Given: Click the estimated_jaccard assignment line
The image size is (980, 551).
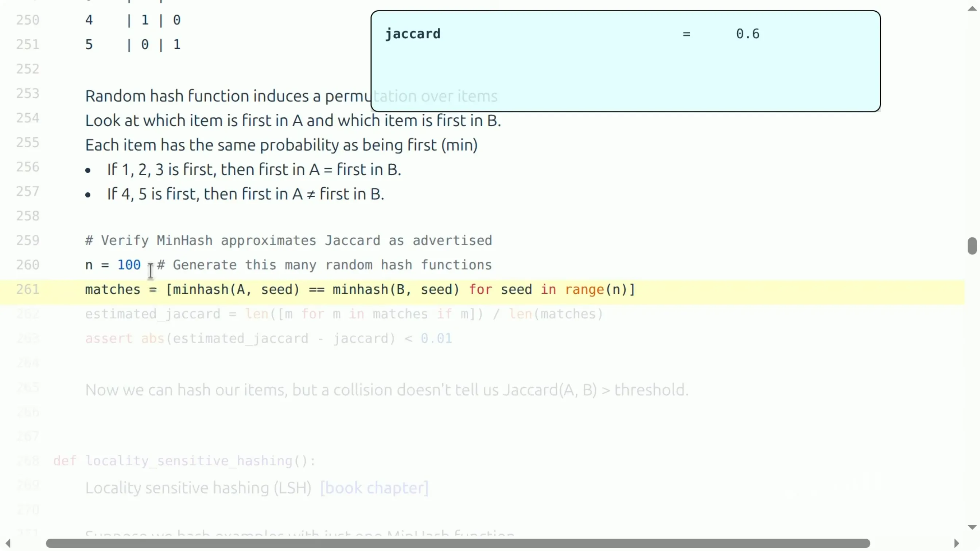Looking at the screenshot, I should (344, 314).
